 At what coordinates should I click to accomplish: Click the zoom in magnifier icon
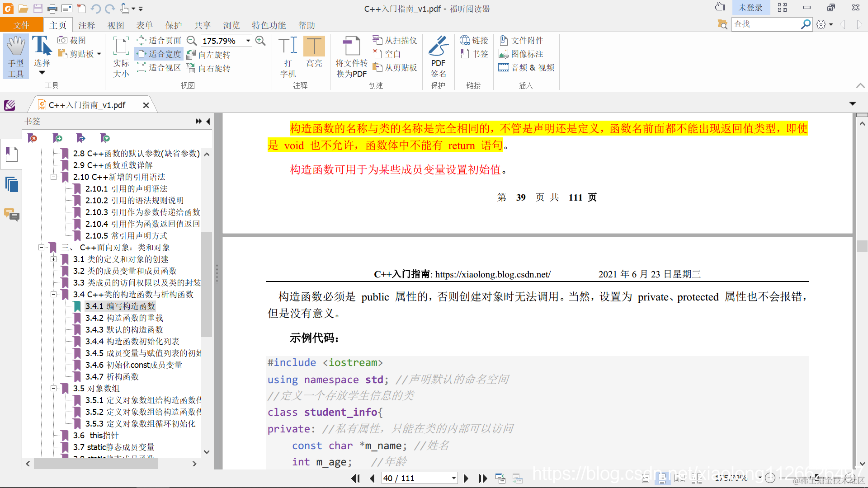click(x=260, y=41)
